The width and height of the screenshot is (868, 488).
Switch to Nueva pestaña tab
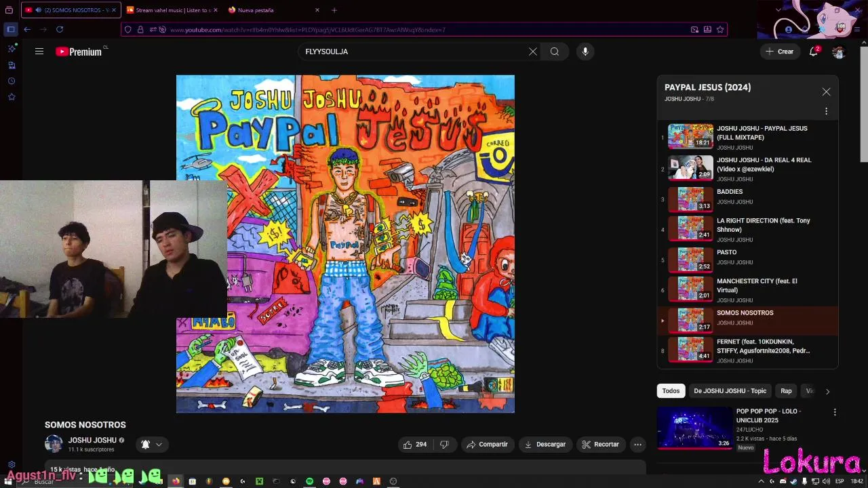(274, 10)
